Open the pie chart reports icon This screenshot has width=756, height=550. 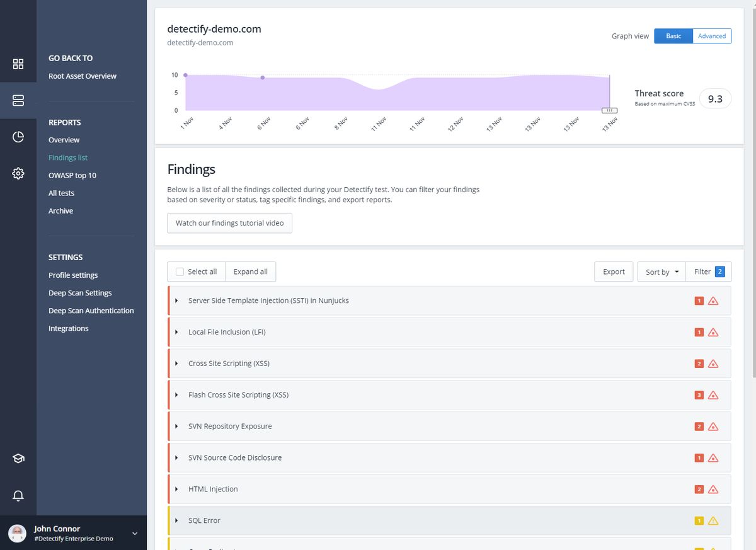(x=18, y=136)
